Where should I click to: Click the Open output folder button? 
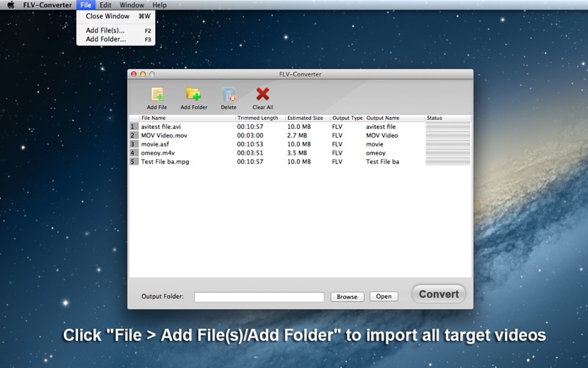(x=384, y=297)
